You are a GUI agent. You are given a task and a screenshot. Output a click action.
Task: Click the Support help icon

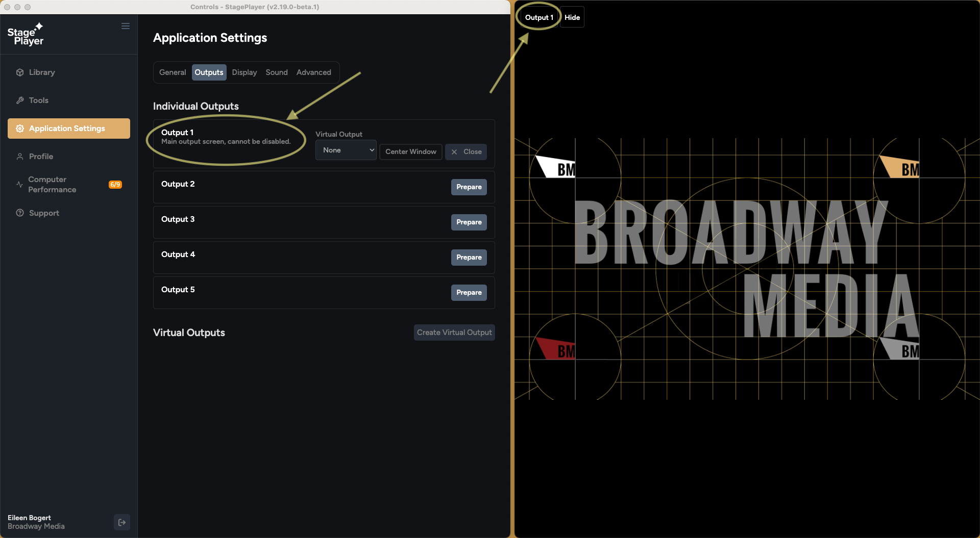coord(20,213)
